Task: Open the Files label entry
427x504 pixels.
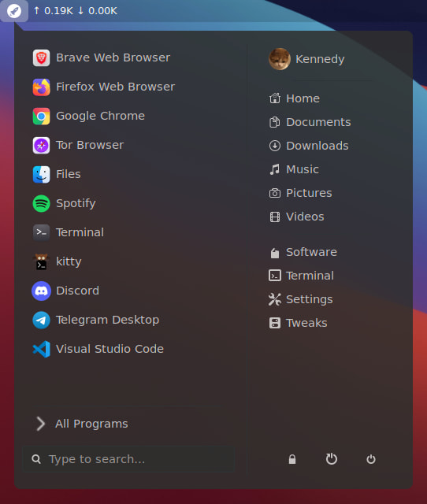Action: click(69, 175)
